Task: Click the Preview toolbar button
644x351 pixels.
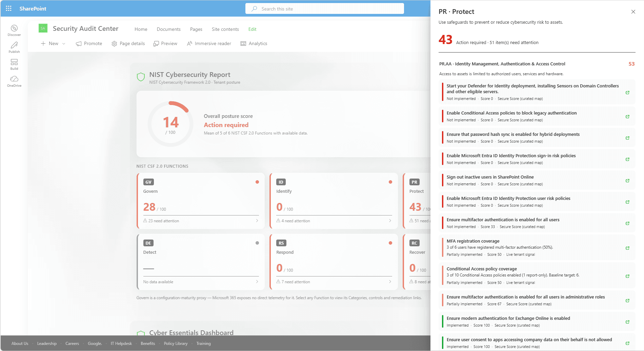Action: (165, 43)
